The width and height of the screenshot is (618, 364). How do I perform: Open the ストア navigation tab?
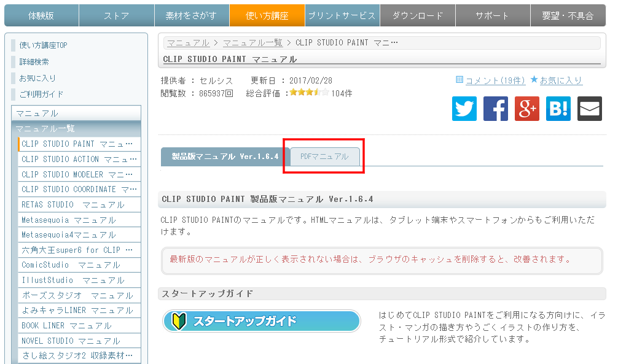pyautogui.click(x=117, y=16)
